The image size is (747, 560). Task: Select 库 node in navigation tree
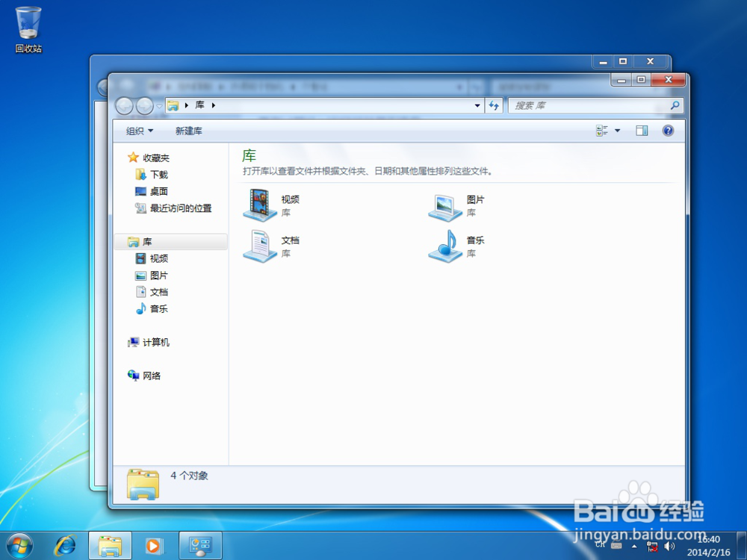[170, 242]
